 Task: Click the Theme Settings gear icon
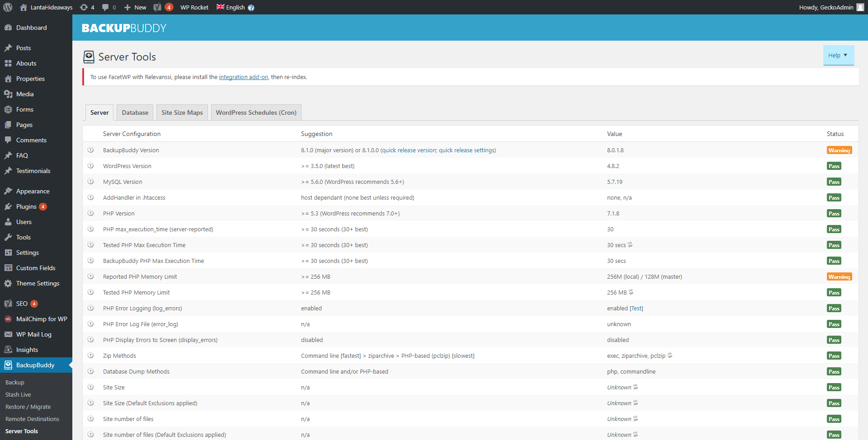(x=8, y=283)
